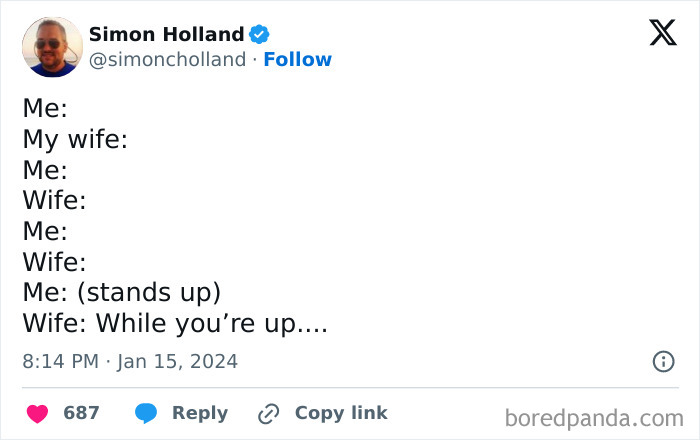700x440 pixels.
Task: Click the 'Me: (stands up)' line
Action: point(121,293)
